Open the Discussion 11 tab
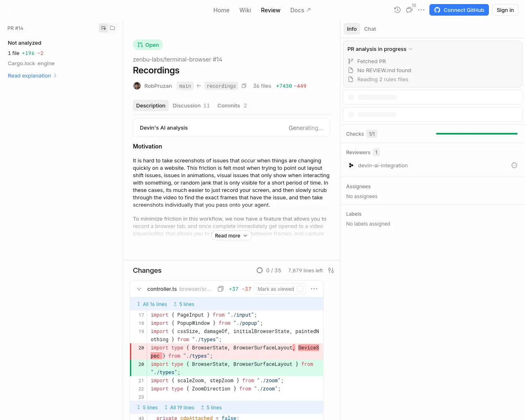 coord(191,105)
